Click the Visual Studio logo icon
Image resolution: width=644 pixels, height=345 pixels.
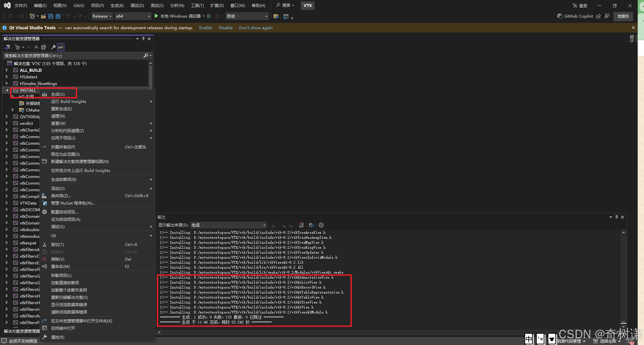[7, 5]
